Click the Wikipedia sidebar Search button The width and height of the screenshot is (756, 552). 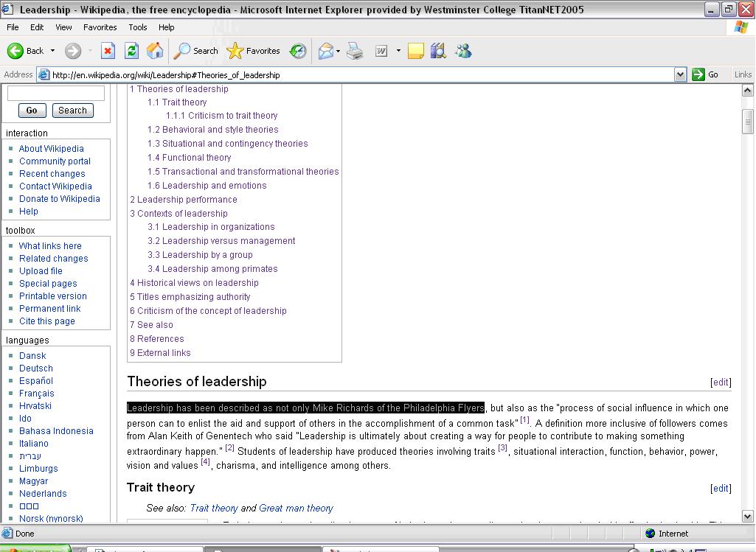(x=73, y=111)
